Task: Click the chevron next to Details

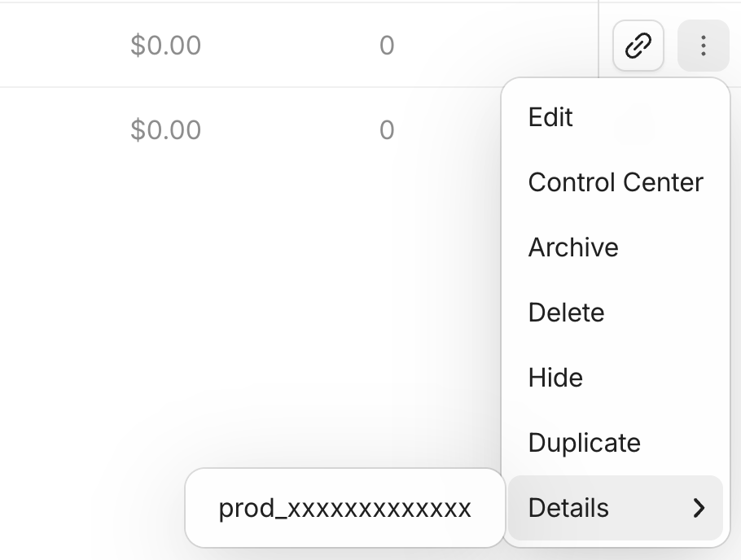Action: click(700, 508)
